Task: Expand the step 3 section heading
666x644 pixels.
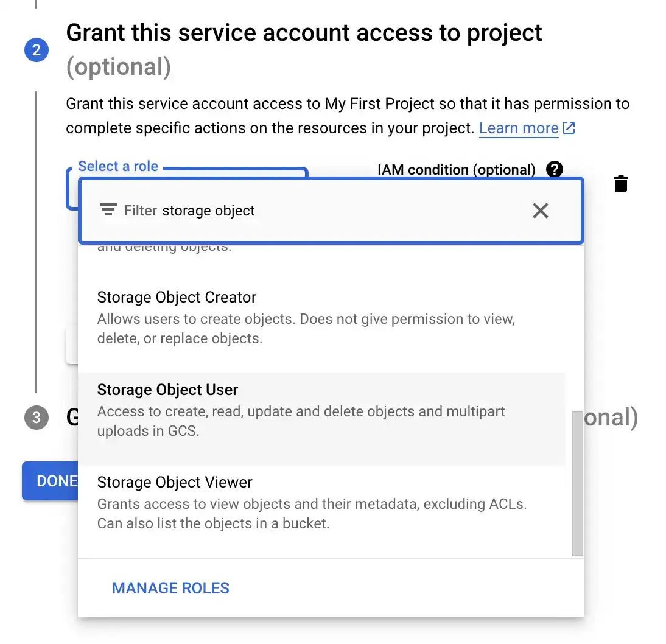Action: (x=609, y=418)
